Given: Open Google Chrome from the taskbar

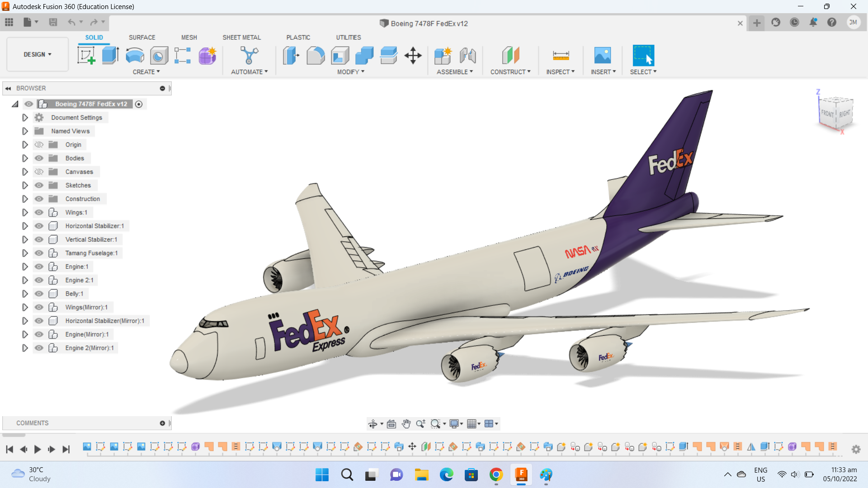Looking at the screenshot, I should click(496, 475).
